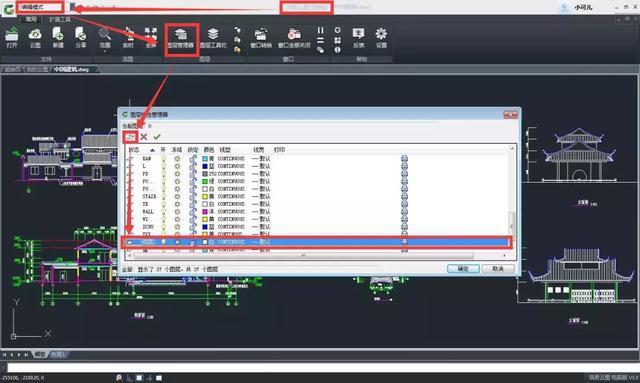The image size is (640, 383).
Task: Click the 取消 cancel button
Action: click(x=498, y=269)
